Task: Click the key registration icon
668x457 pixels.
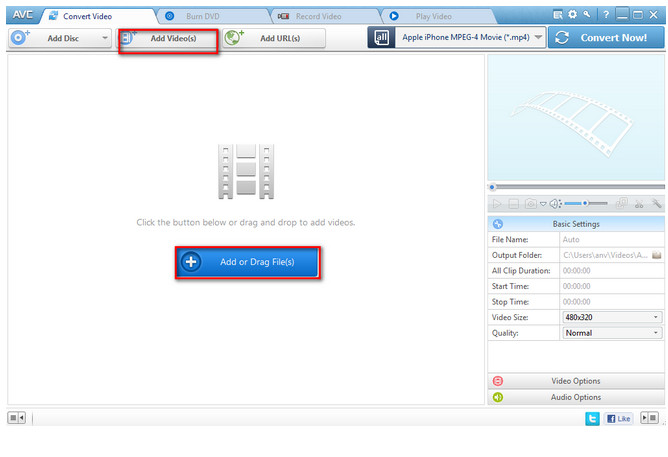Action: point(587,14)
